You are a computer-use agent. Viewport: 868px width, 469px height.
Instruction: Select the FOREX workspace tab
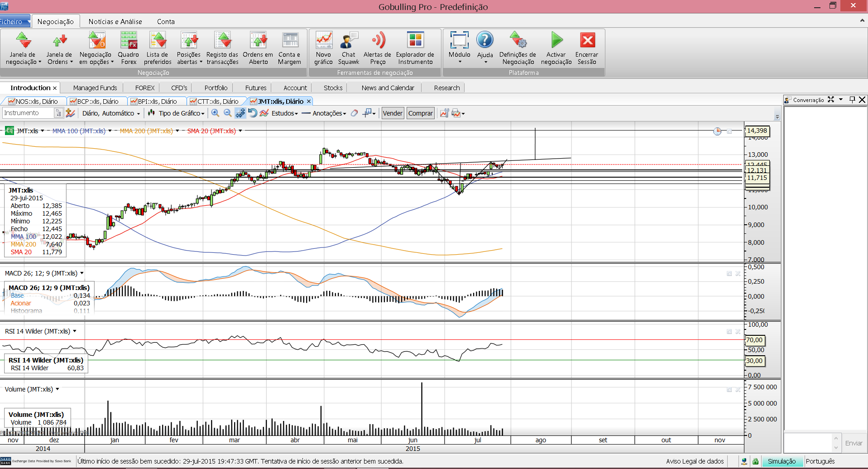(145, 88)
